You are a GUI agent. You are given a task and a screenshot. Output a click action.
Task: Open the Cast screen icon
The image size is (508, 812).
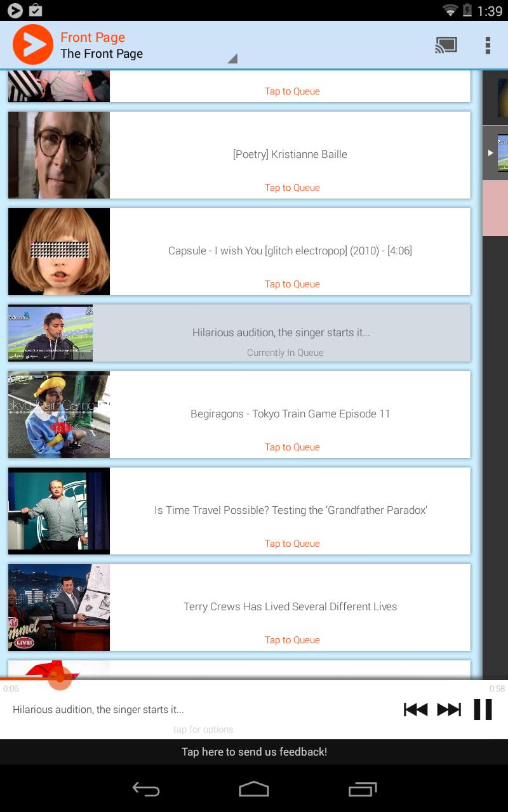pos(446,45)
